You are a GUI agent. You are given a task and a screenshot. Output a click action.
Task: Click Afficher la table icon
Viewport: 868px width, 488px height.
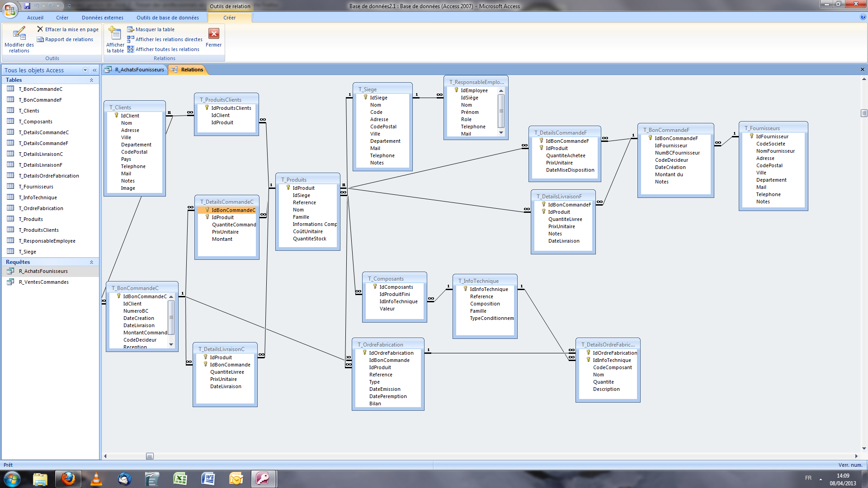115,40
